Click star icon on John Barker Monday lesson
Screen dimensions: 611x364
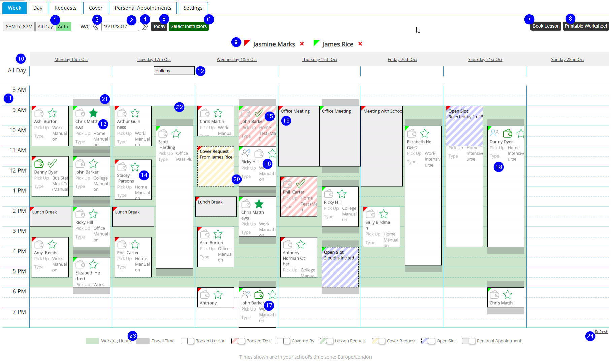pyautogui.click(x=93, y=163)
